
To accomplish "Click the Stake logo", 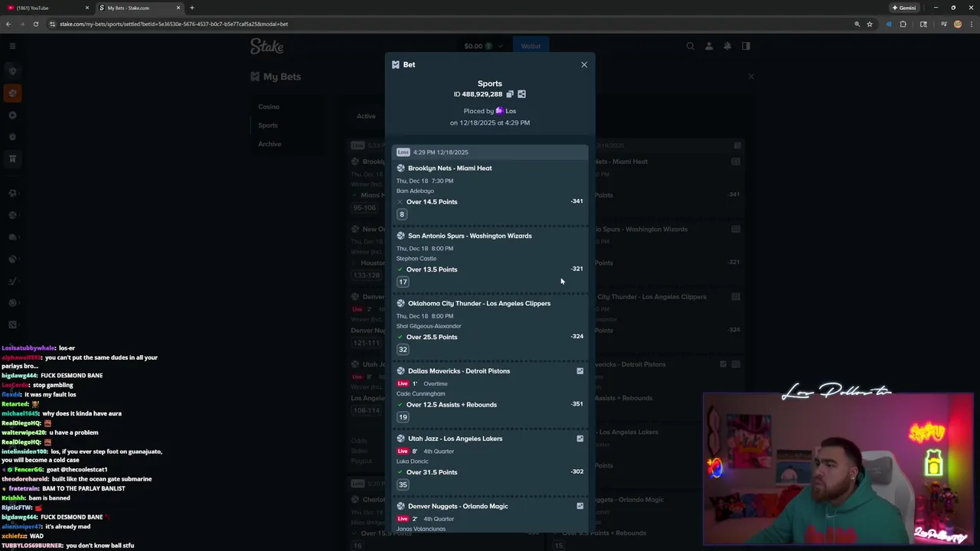I will [x=266, y=46].
